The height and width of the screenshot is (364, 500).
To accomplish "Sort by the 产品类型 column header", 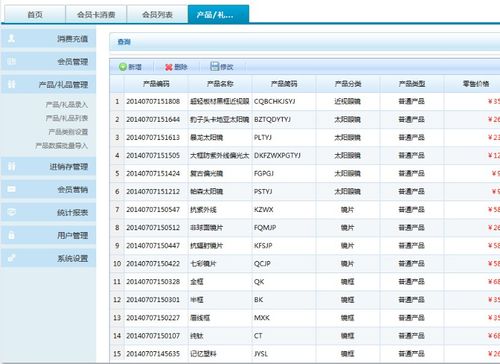I will pos(412,84).
